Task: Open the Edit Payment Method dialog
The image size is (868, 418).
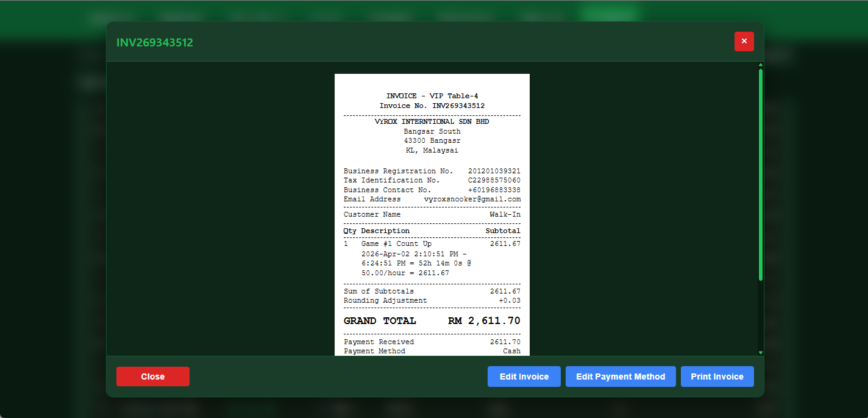Action: coord(621,377)
